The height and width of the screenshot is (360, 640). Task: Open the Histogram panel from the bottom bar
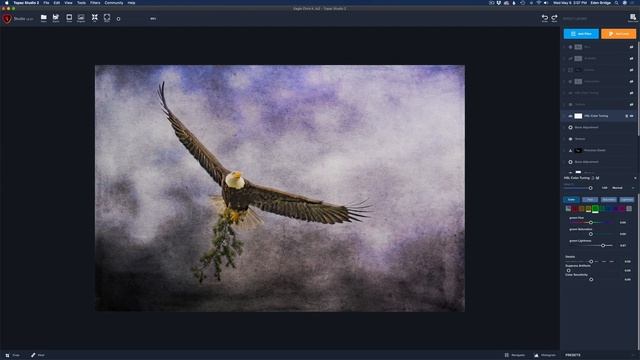(545, 355)
